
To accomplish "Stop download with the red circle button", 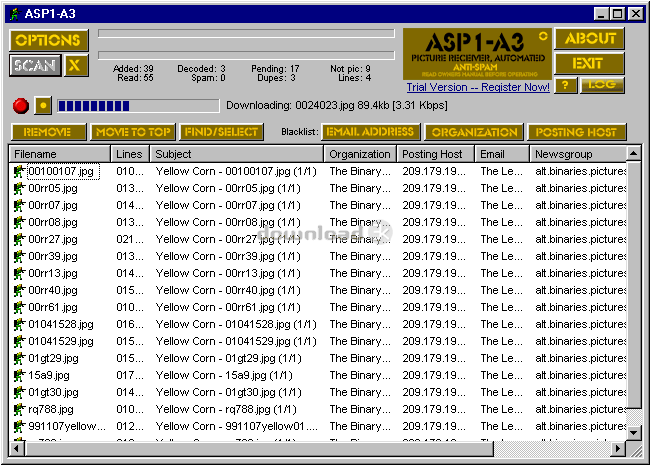I will tap(21, 106).
